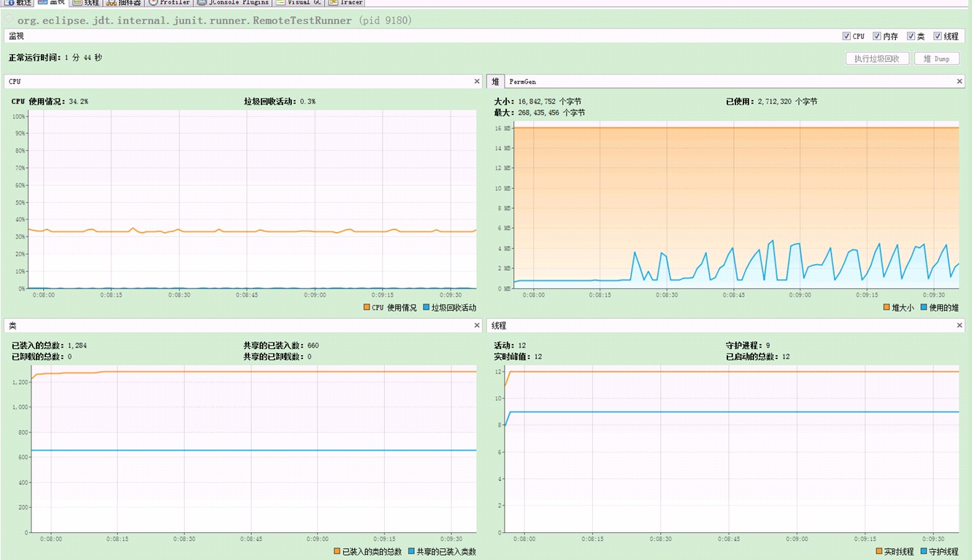The image size is (972, 560).
Task: Click the 执行垃圾回收 button
Action: (877, 58)
